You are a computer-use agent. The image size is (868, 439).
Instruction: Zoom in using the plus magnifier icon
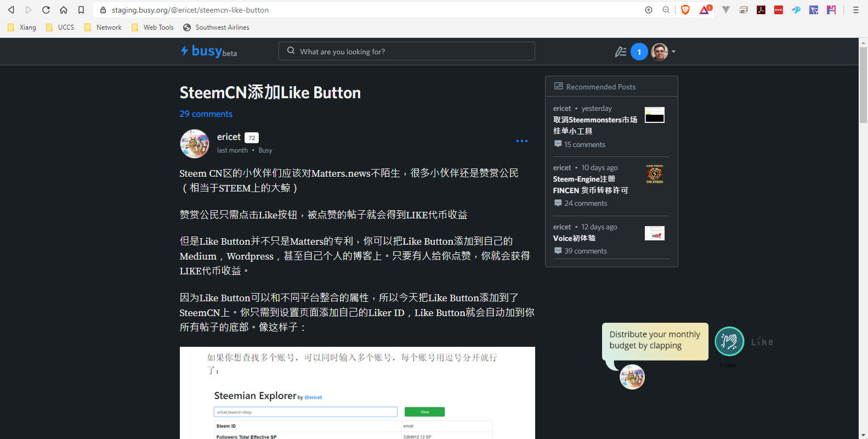[x=649, y=10]
